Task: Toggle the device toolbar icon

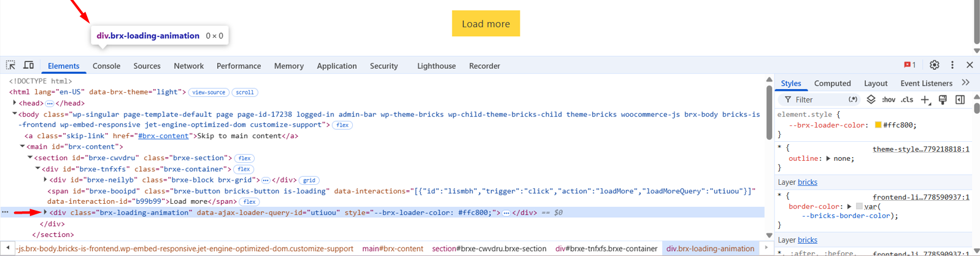Action: (28, 65)
